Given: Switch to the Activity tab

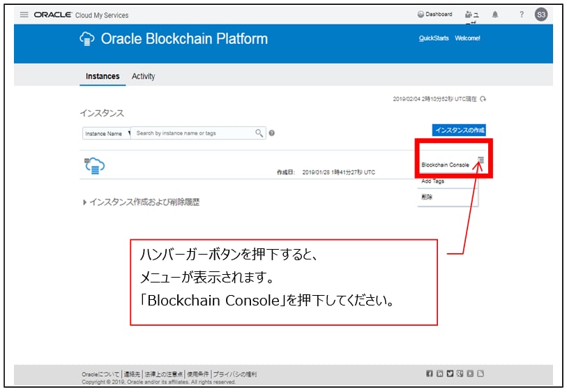Looking at the screenshot, I should tap(143, 76).
